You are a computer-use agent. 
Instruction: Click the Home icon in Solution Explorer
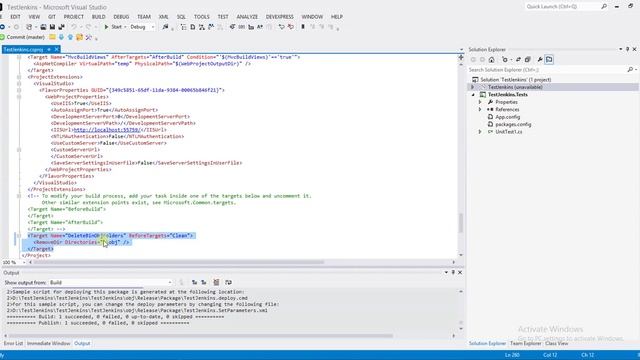coord(491,60)
